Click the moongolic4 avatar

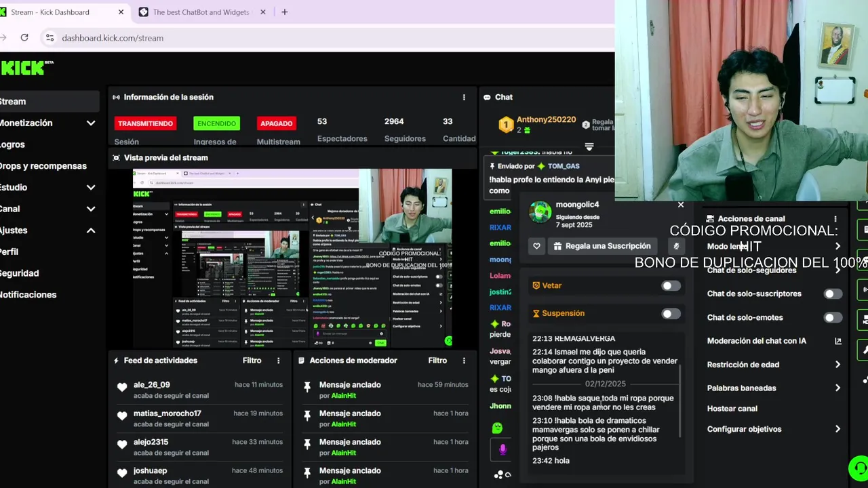(x=540, y=211)
